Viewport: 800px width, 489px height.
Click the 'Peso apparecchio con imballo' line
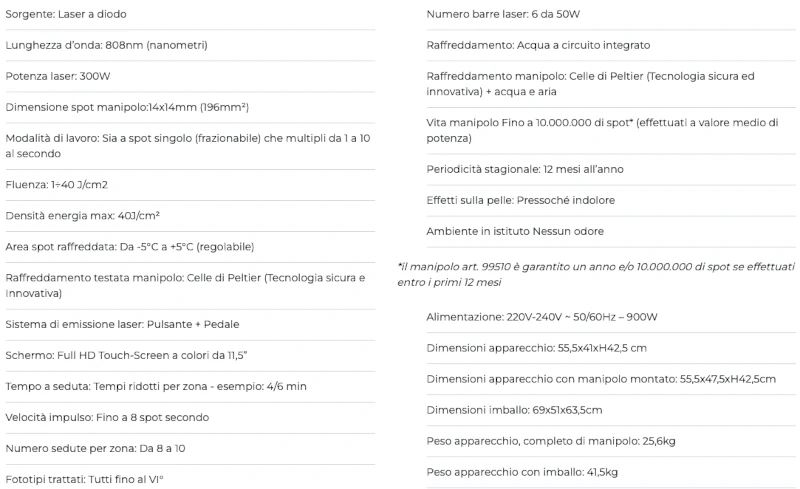click(522, 472)
